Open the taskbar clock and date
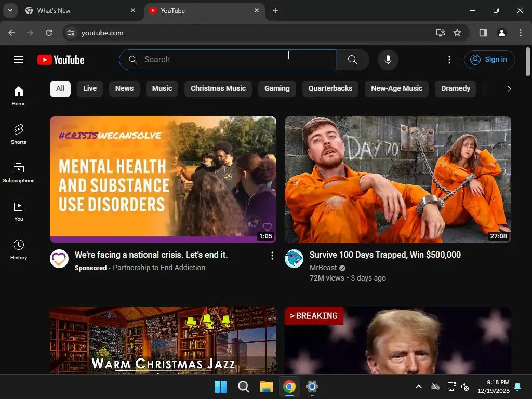This screenshot has width=532, height=399. pos(494,387)
